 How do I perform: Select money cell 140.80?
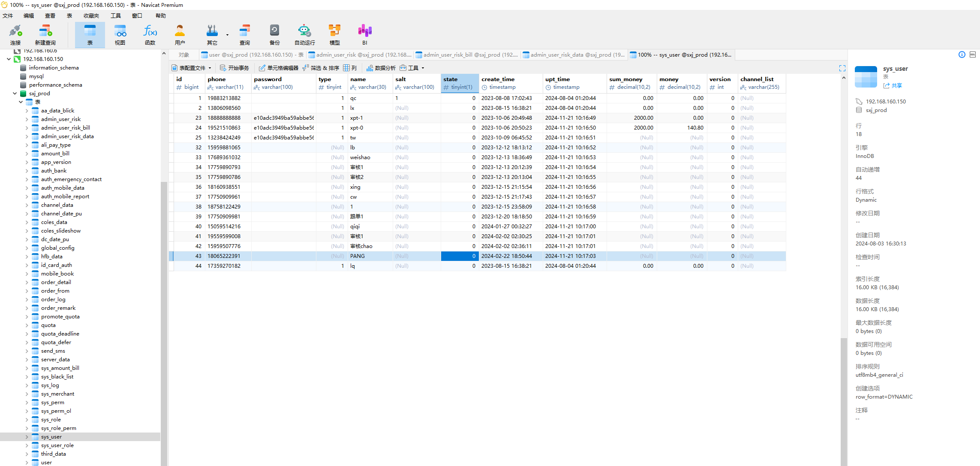coord(682,128)
